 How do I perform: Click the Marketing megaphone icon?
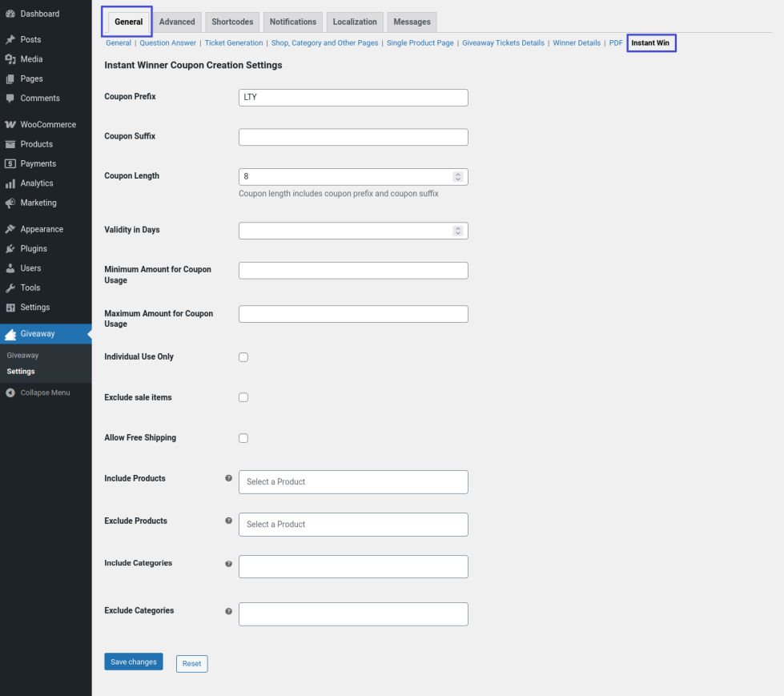(x=10, y=203)
